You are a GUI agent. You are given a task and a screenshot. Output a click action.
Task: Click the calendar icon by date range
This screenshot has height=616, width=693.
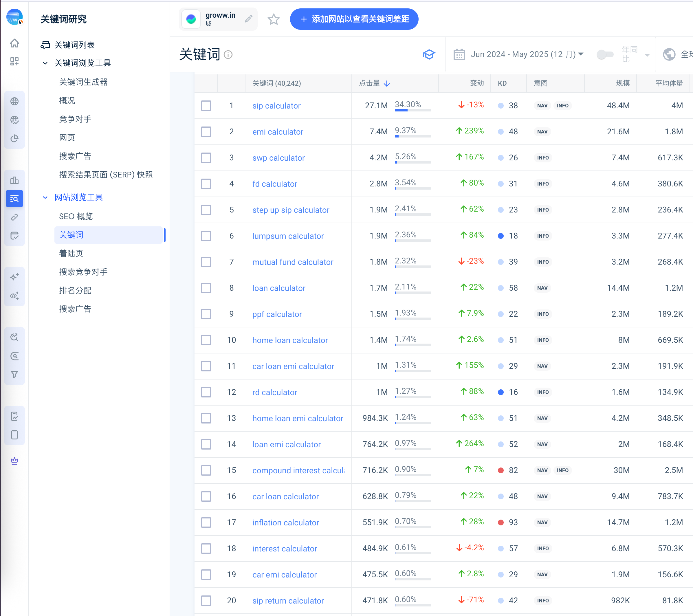(x=459, y=54)
